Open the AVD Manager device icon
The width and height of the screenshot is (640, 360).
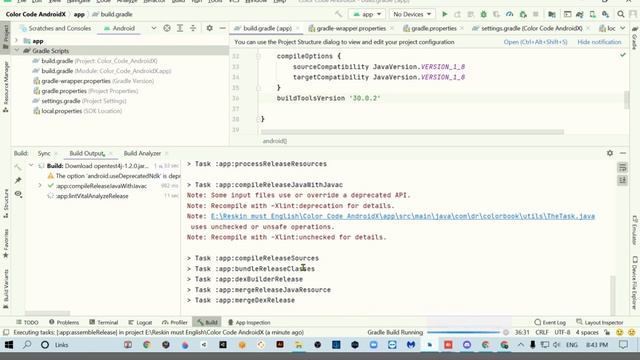coord(592,14)
